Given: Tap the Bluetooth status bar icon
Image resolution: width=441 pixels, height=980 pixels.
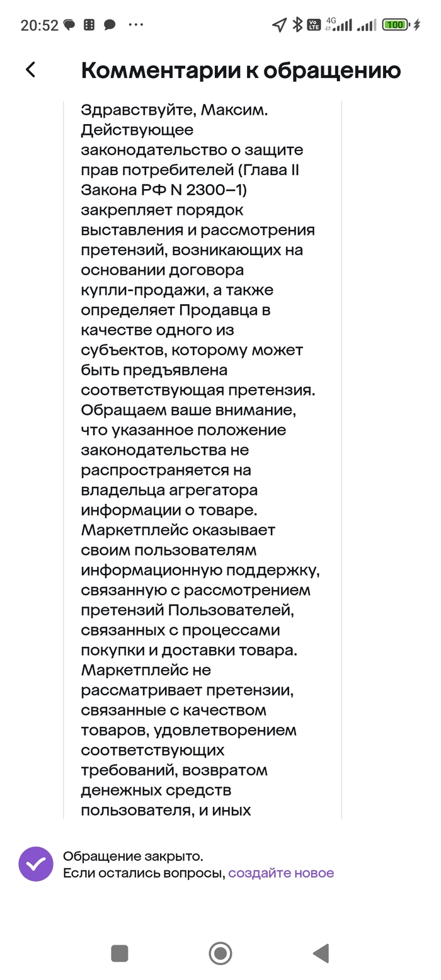Looking at the screenshot, I should 297,25.
